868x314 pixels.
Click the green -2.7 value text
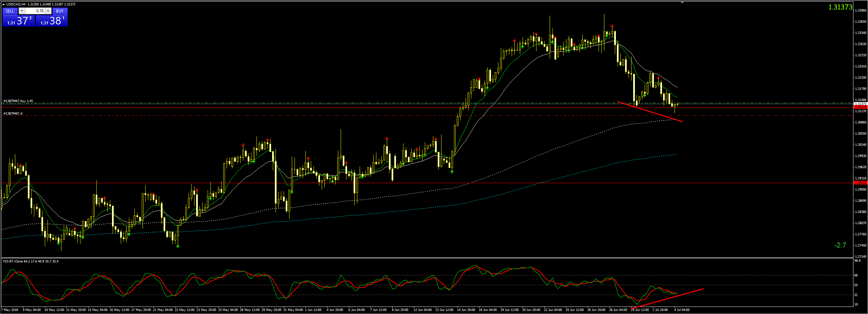(840, 245)
